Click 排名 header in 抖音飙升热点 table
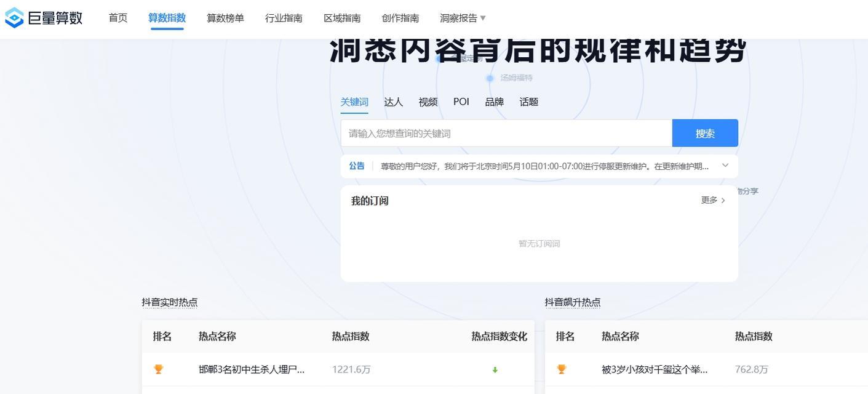This screenshot has width=868, height=394. tap(565, 336)
